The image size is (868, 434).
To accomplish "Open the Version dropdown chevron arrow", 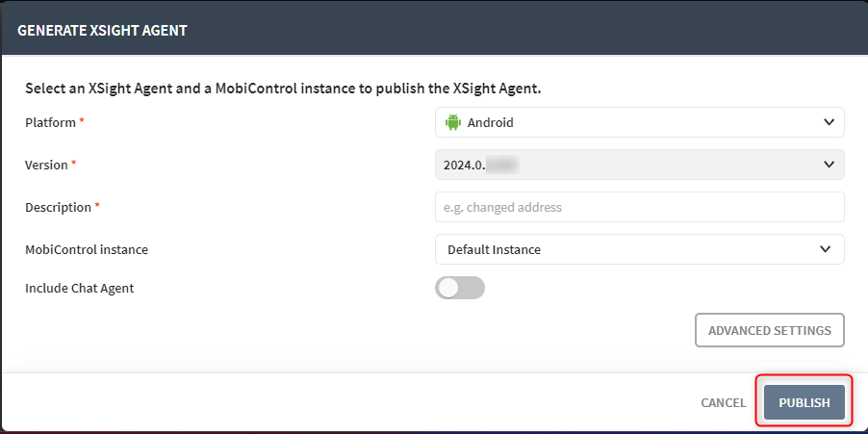I will tap(830, 165).
